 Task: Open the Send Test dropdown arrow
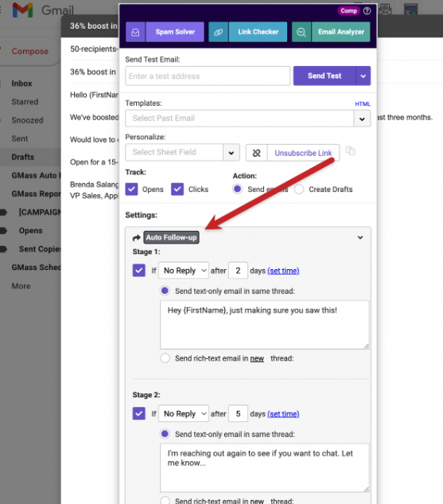pos(363,76)
